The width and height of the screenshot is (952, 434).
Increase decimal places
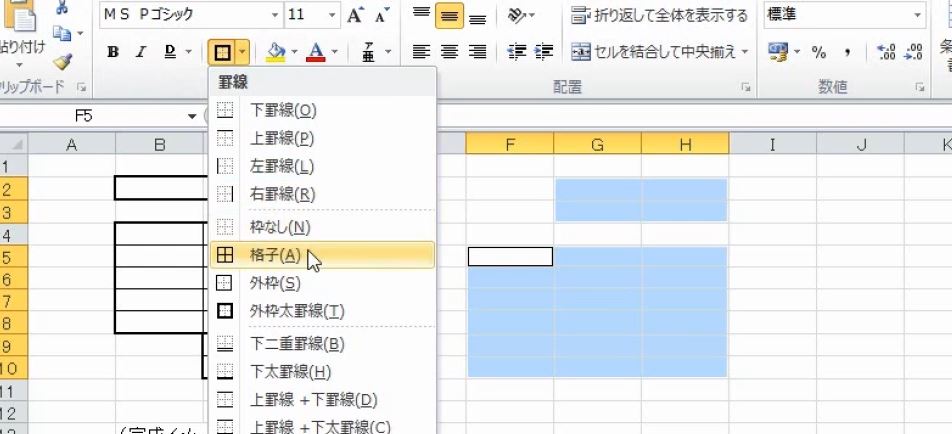(886, 52)
